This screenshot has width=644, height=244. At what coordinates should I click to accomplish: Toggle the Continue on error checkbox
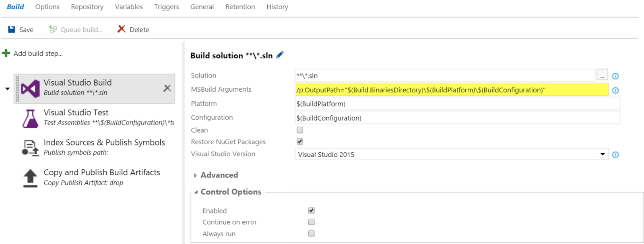(312, 222)
